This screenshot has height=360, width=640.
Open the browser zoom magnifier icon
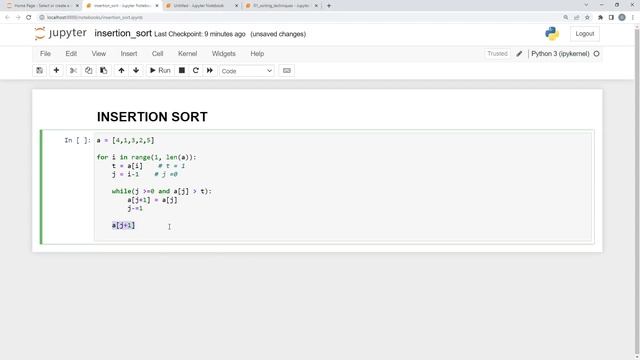click(566, 18)
